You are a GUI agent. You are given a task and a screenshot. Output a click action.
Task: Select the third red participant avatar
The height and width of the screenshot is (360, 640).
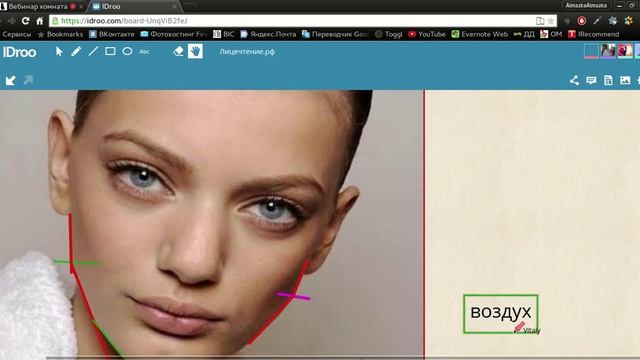tap(625, 51)
